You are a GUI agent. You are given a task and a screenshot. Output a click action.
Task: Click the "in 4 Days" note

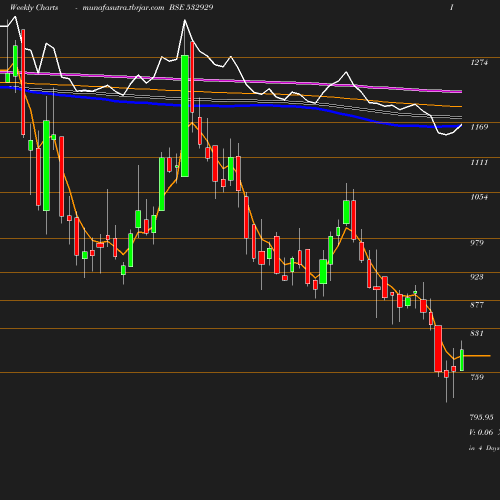point(484,448)
